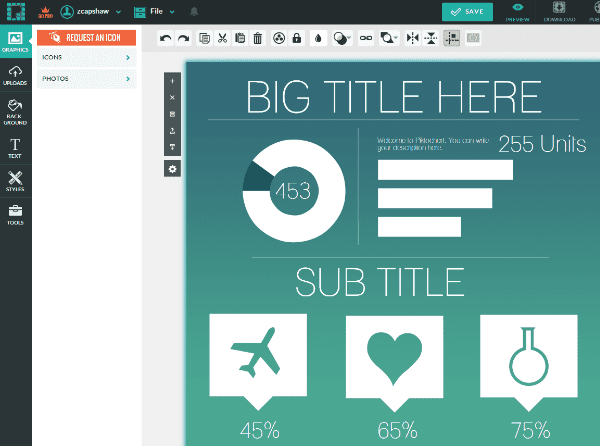Open the zcapshaw account dropdown
The width and height of the screenshot is (600, 446).
(x=90, y=11)
